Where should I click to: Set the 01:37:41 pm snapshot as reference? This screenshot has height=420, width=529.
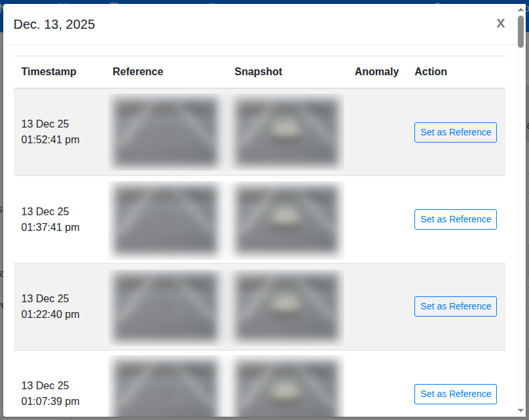click(455, 219)
